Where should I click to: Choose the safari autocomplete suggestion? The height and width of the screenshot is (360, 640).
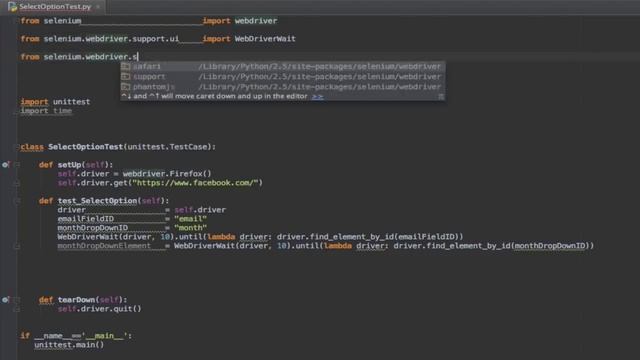282,66
